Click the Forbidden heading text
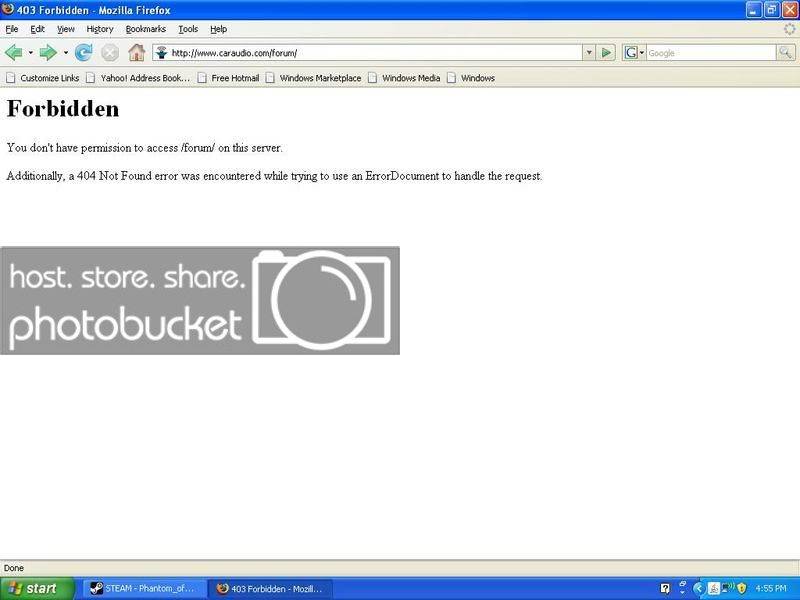The height and width of the screenshot is (600, 800). pyautogui.click(x=63, y=109)
